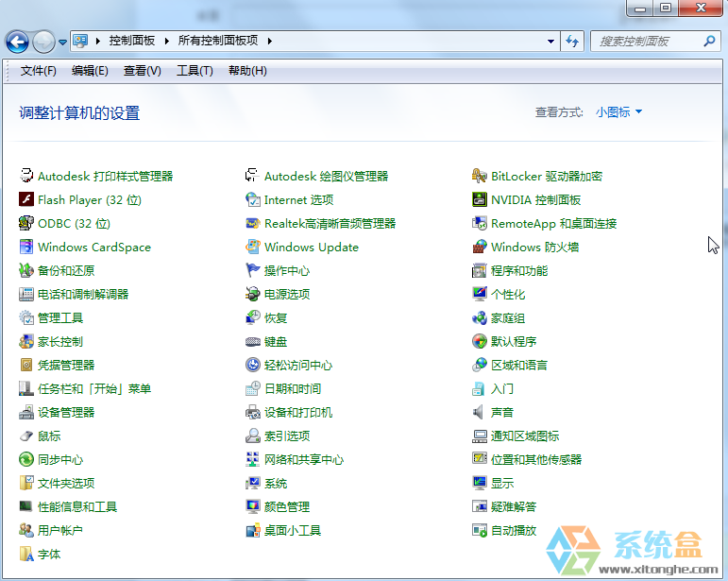The height and width of the screenshot is (581, 728).
Task: Click the Internet 选项 icon
Action: (252, 199)
